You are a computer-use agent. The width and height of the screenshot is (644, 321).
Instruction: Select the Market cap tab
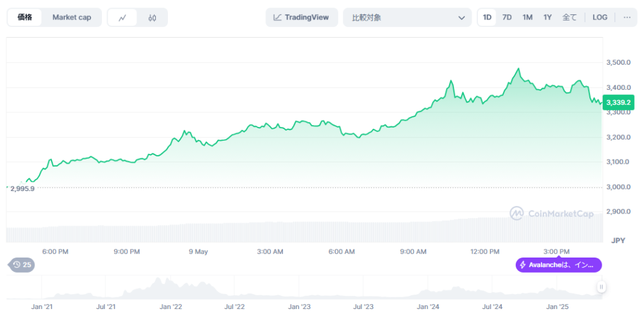(71, 18)
